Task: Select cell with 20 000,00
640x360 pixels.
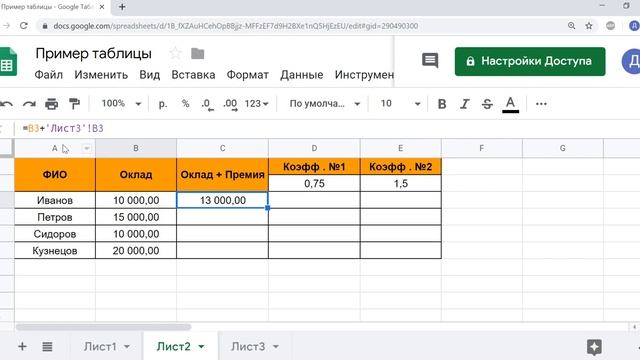Action: tap(136, 251)
